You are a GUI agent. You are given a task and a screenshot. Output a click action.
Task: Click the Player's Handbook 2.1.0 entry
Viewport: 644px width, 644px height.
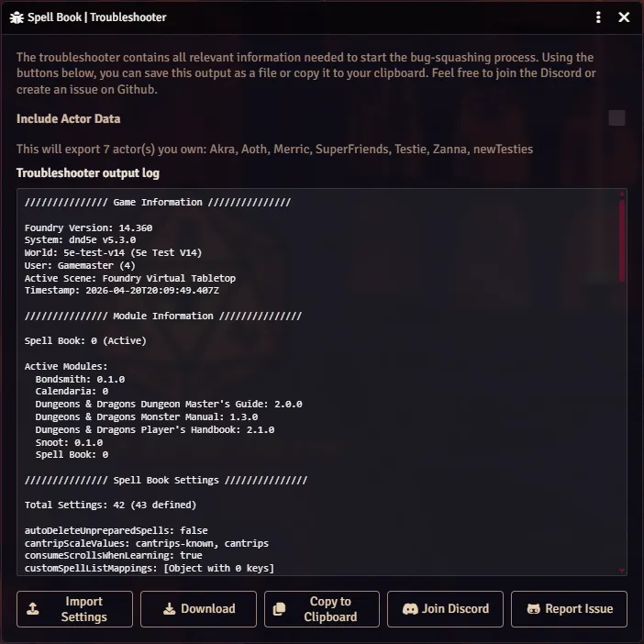coord(155,429)
